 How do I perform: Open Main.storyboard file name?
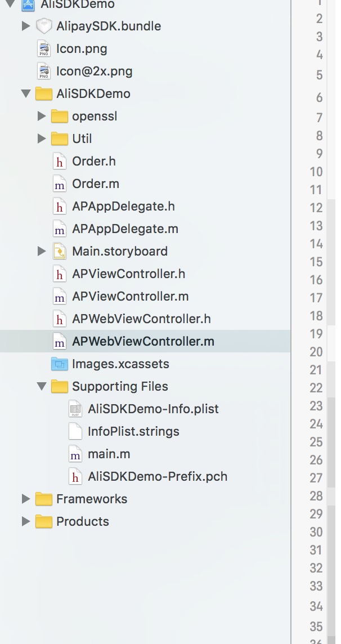pos(120,252)
